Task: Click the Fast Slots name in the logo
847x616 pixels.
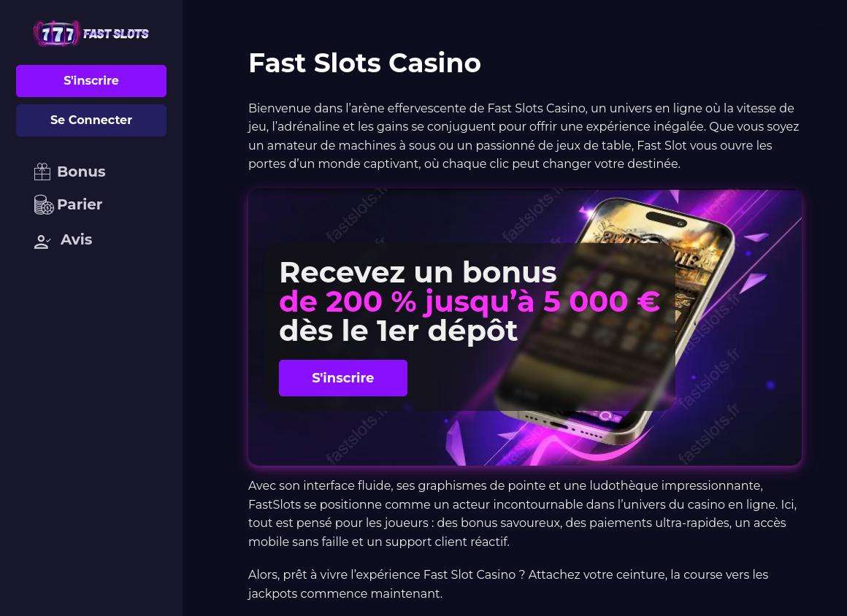Action: (116, 34)
